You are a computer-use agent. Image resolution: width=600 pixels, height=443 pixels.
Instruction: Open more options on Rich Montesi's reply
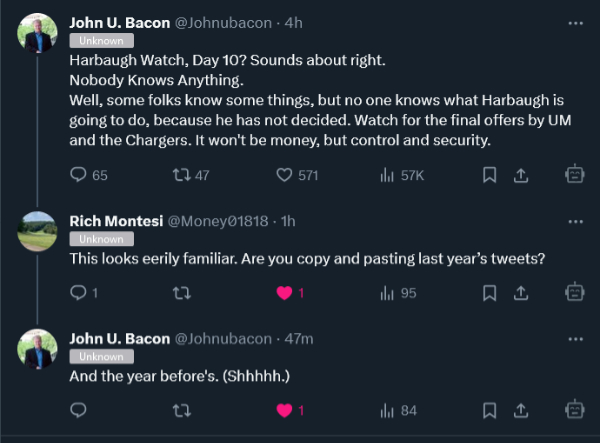coord(574,221)
